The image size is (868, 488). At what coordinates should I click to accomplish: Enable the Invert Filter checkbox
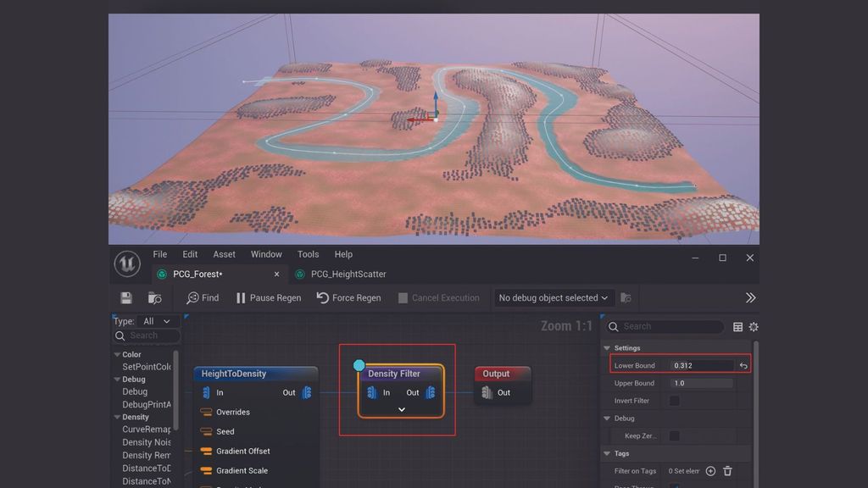click(x=675, y=401)
